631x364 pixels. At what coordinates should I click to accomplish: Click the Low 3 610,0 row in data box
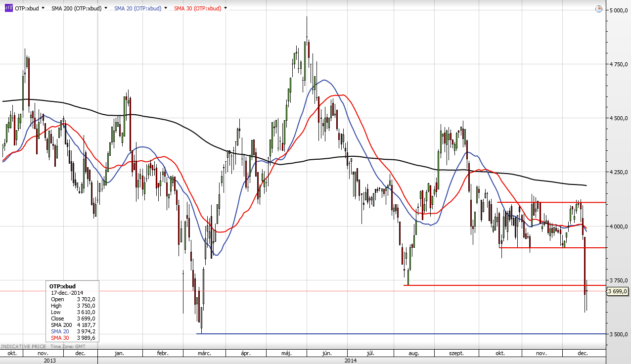point(73,312)
